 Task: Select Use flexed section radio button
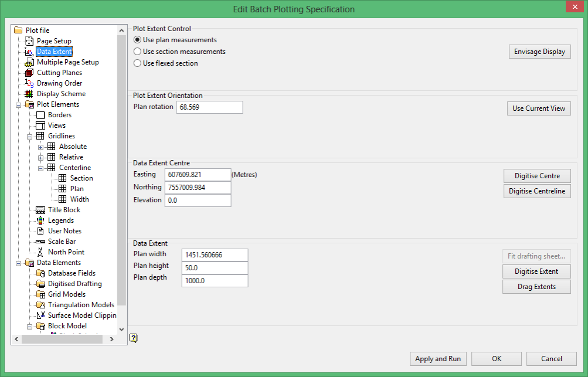[x=138, y=63]
